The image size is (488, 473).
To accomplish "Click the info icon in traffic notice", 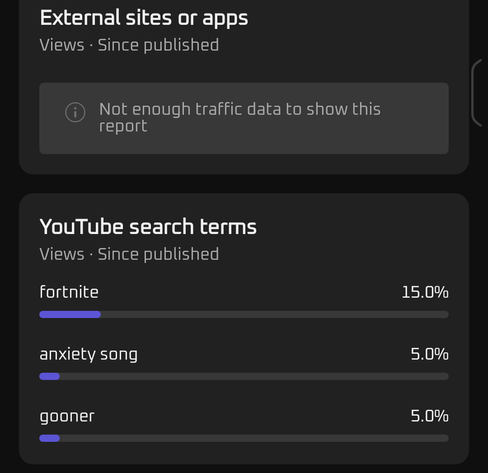I will (75, 112).
